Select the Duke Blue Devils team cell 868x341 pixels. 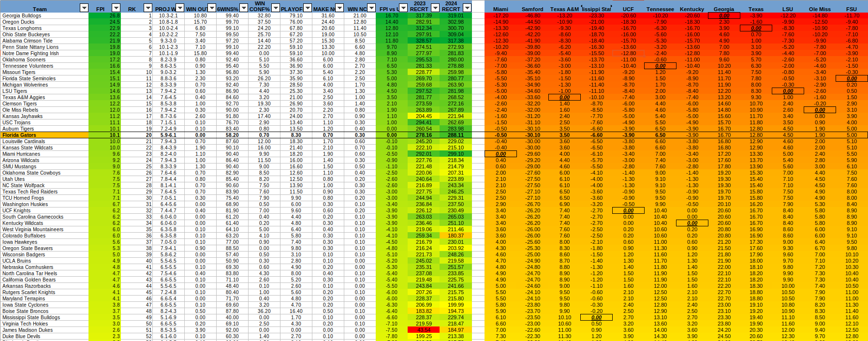[x=44, y=336]
